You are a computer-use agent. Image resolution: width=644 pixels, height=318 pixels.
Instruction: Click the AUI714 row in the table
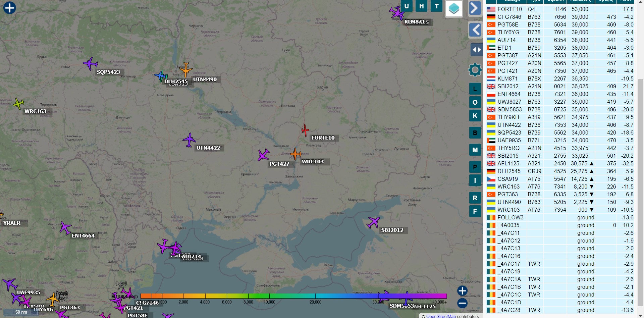[x=560, y=40]
